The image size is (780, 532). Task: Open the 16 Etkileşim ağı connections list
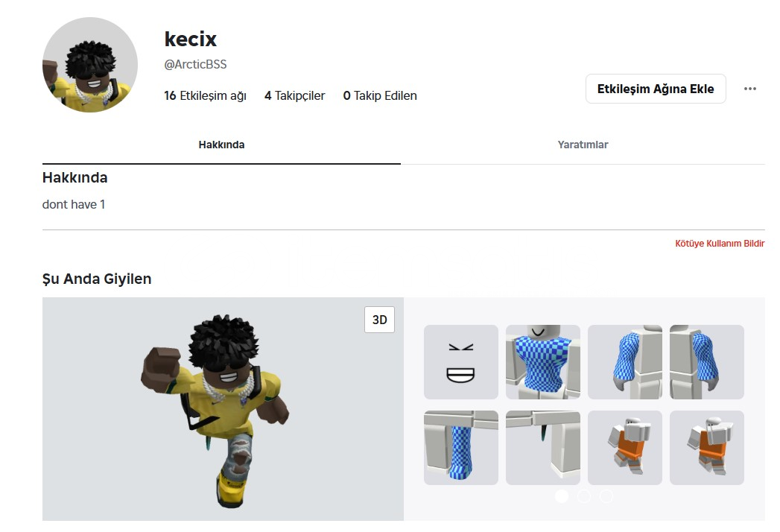205,95
